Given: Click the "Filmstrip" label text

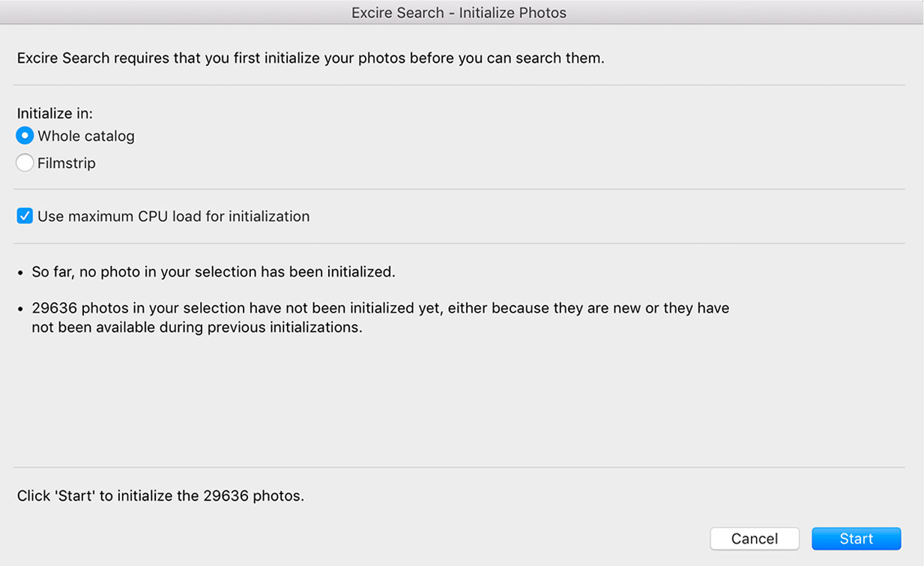Looking at the screenshot, I should click(x=67, y=163).
